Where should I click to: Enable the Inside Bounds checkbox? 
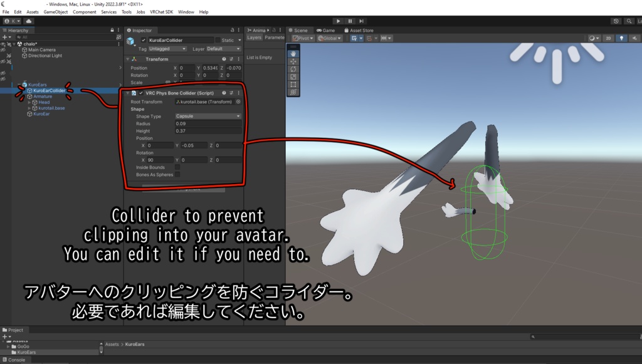(177, 167)
